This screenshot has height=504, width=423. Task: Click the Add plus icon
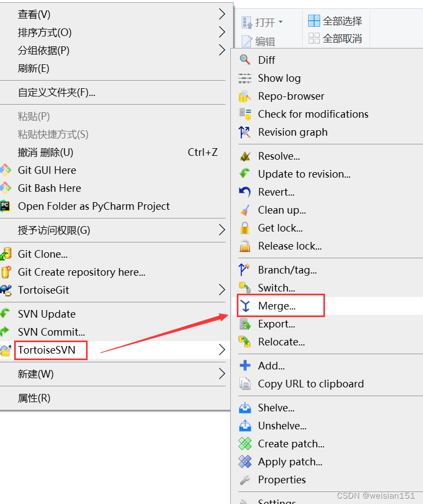click(x=245, y=366)
